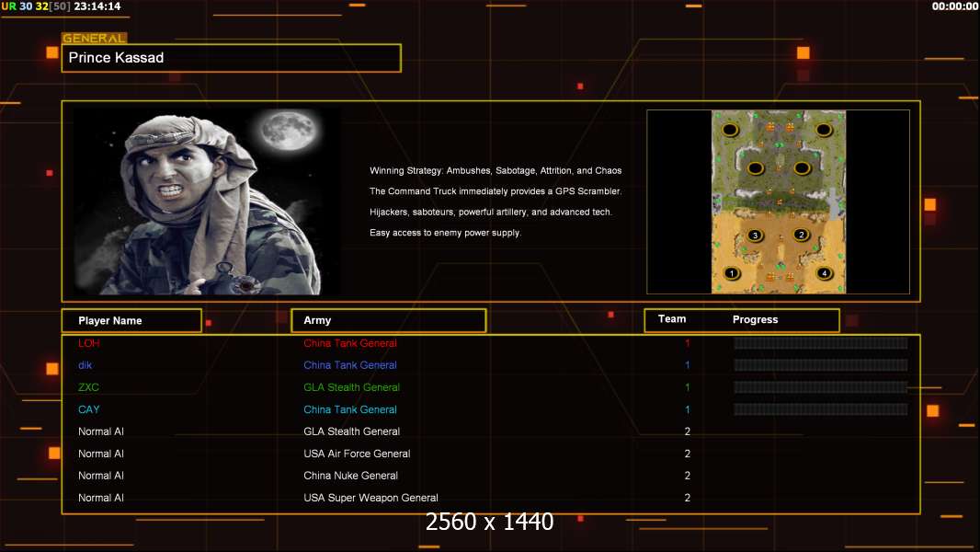Click the map preview thumbnail
Image resolution: width=980 pixels, height=552 pixels.
(778, 201)
